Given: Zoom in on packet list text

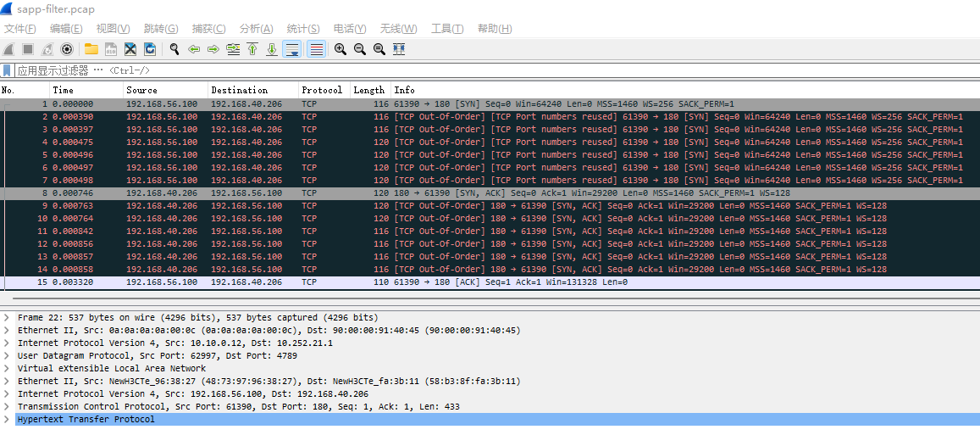Looking at the screenshot, I should click(341, 49).
